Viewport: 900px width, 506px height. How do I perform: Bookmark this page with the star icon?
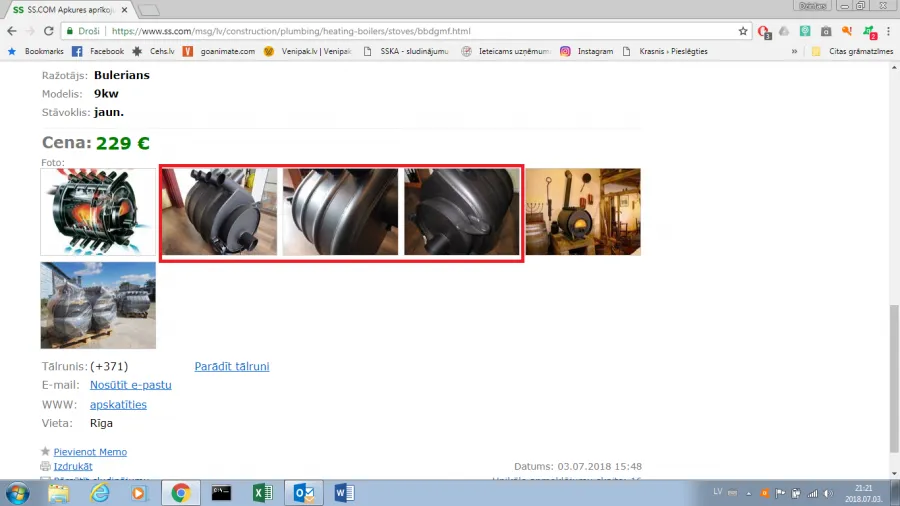click(743, 31)
